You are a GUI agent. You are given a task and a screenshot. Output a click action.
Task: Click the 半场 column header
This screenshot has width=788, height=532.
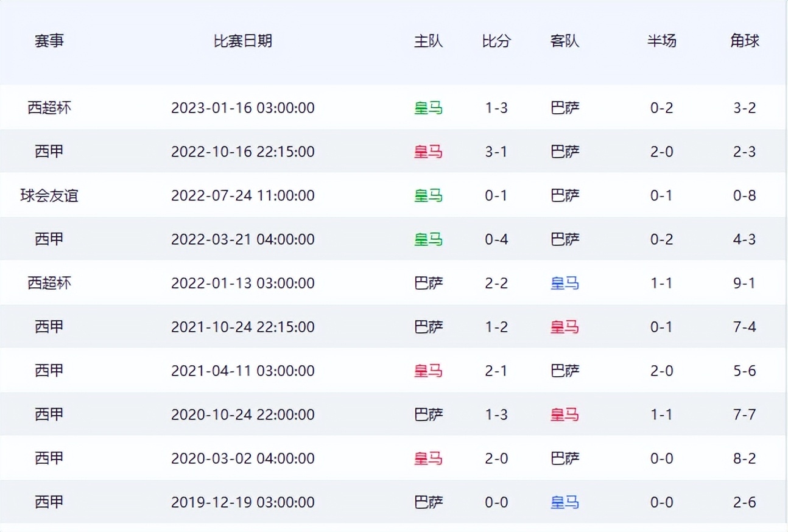pyautogui.click(x=661, y=41)
